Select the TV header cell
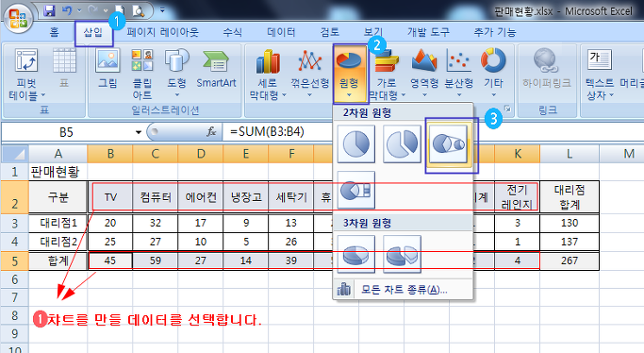 click(x=110, y=197)
